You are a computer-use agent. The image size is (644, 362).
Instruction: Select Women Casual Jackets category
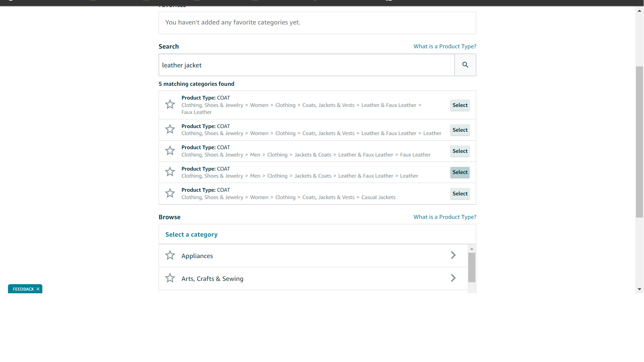pos(460,194)
